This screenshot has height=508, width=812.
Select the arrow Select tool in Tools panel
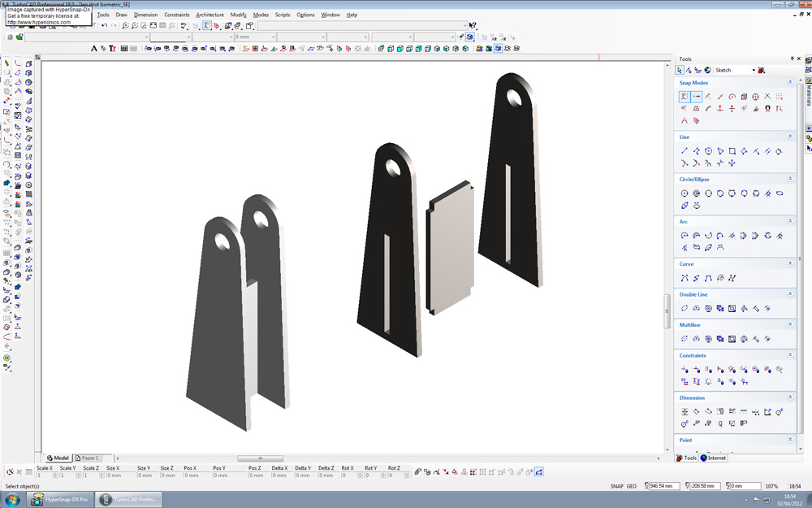click(x=680, y=71)
